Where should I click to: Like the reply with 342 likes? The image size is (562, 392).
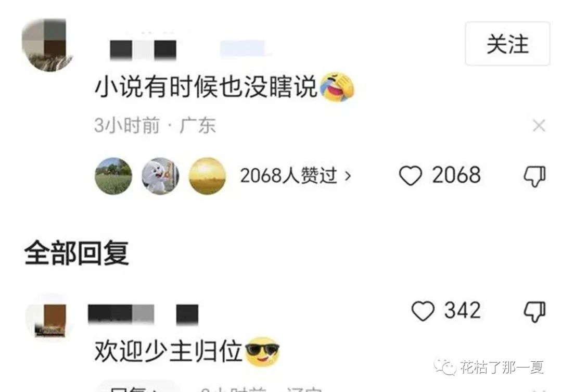[x=423, y=311]
